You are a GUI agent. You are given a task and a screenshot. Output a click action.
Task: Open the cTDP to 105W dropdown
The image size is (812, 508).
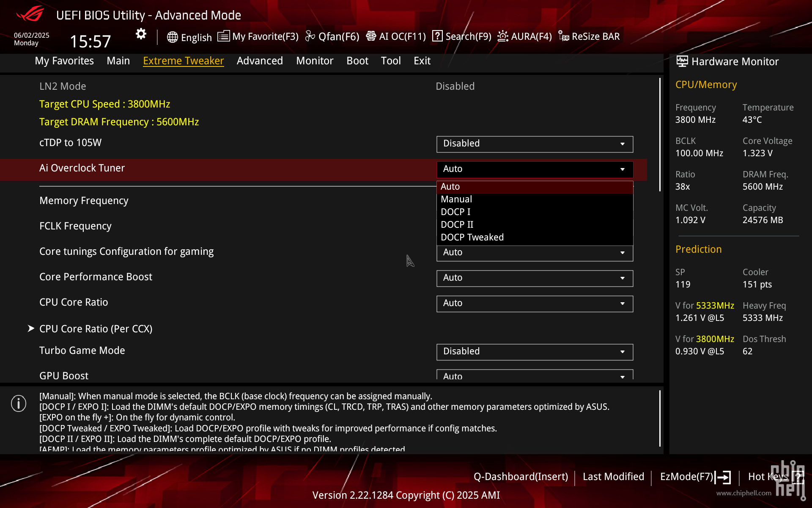point(535,144)
